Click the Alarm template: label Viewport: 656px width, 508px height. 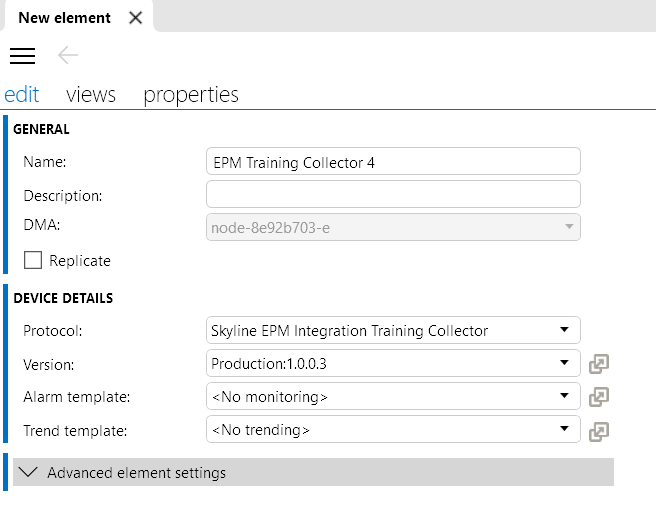tap(77, 397)
